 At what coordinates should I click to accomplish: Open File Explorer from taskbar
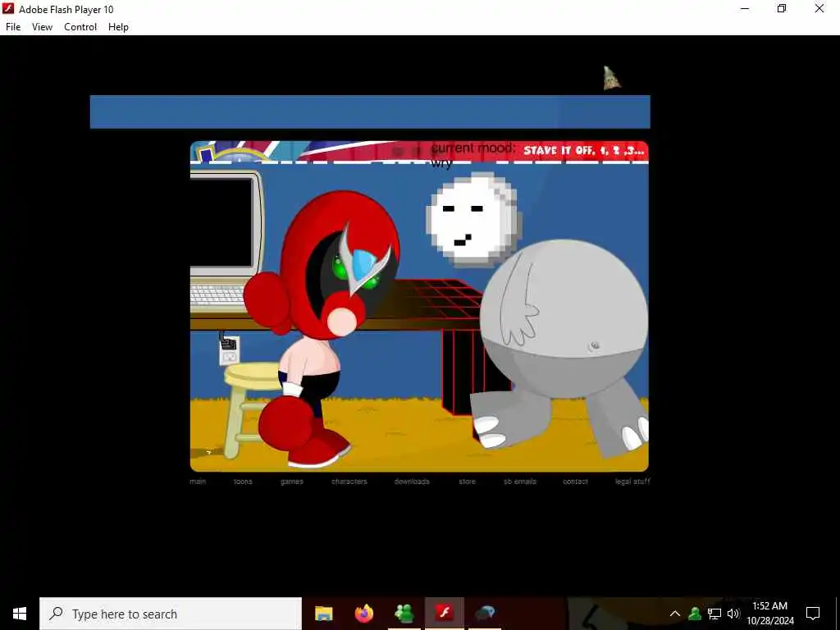(323, 614)
